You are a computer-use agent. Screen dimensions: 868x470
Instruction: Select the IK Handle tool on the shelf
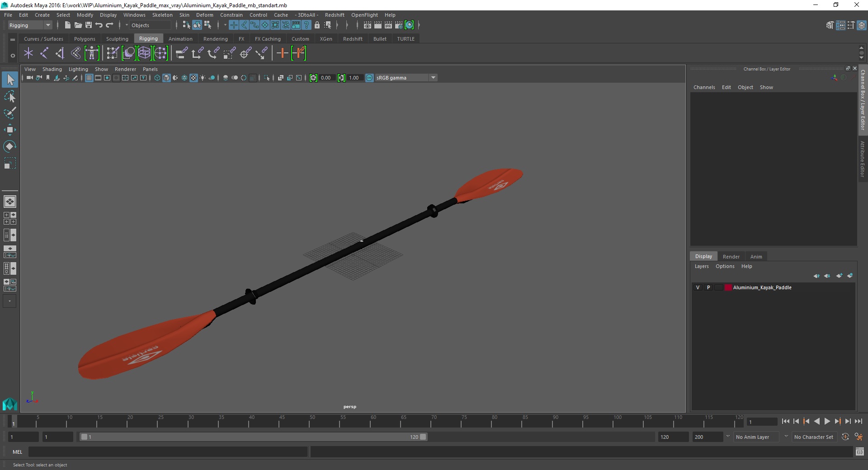coord(60,53)
